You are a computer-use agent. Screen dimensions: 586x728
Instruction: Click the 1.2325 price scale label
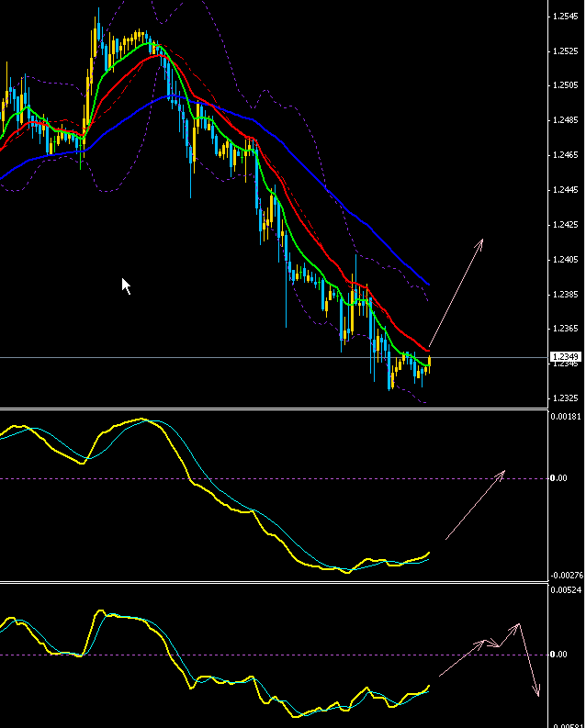[564, 398]
